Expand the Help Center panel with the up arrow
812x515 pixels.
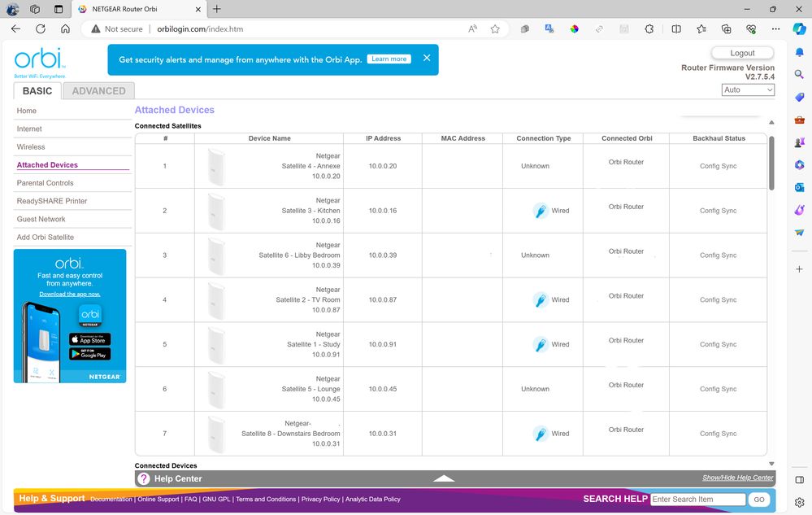tap(444, 478)
